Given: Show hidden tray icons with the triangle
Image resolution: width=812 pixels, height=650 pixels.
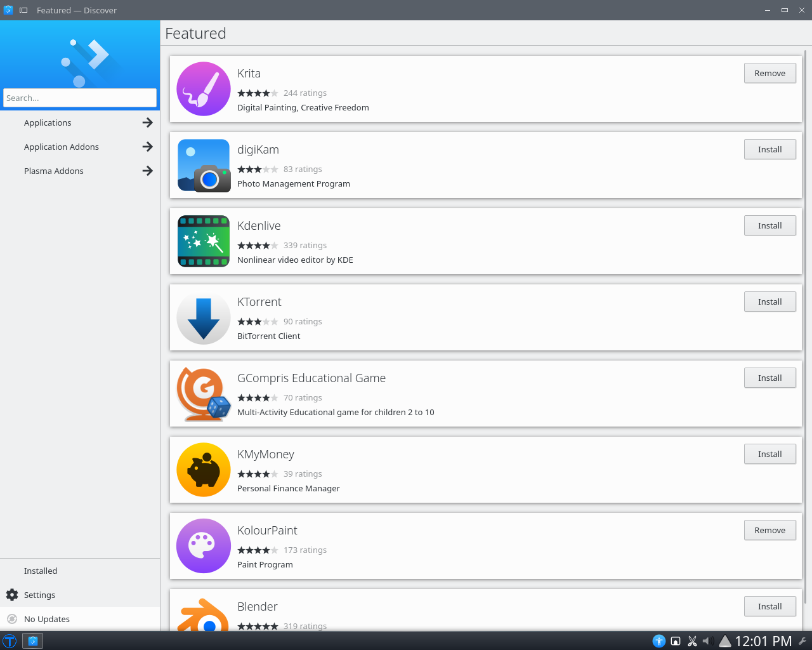Looking at the screenshot, I should point(725,641).
